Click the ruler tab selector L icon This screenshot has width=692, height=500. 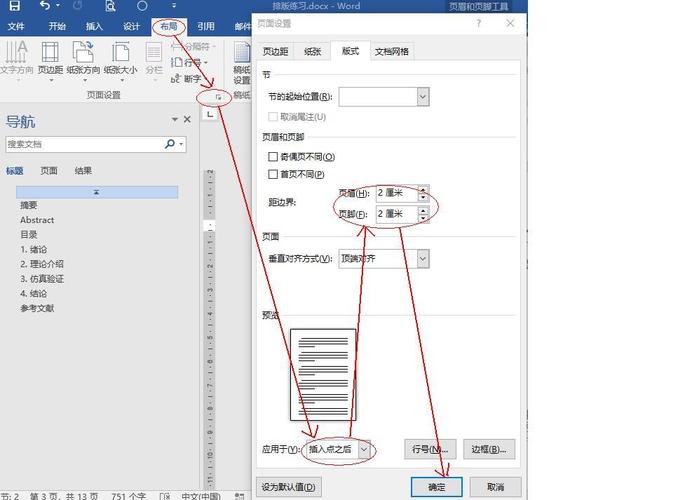click(x=210, y=114)
